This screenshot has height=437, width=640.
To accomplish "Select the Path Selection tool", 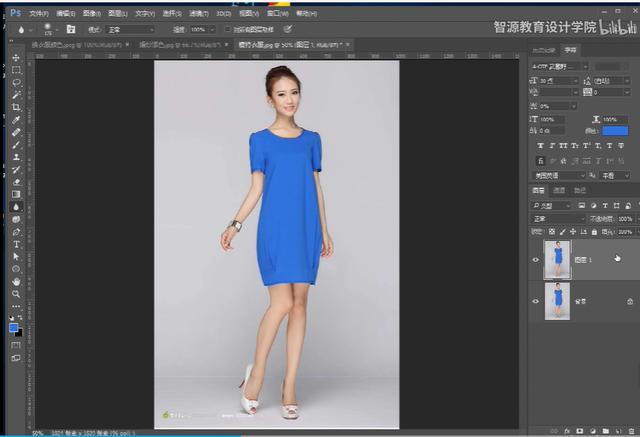I will pos(16,257).
